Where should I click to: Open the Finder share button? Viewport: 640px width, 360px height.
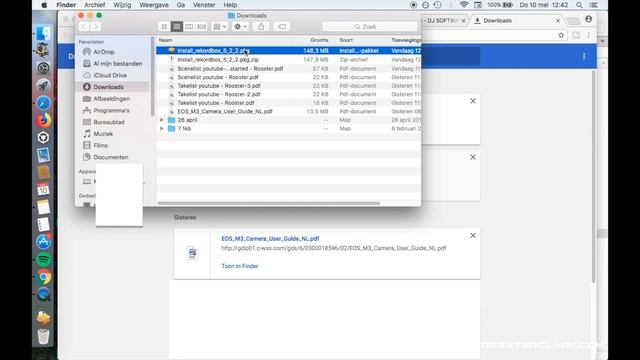pos(261,27)
